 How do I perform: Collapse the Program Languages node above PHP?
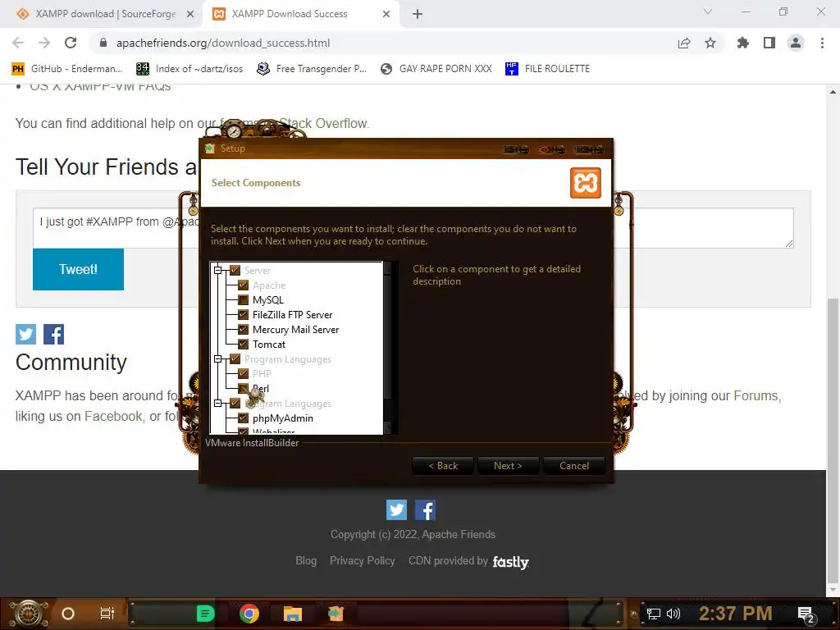(218, 359)
